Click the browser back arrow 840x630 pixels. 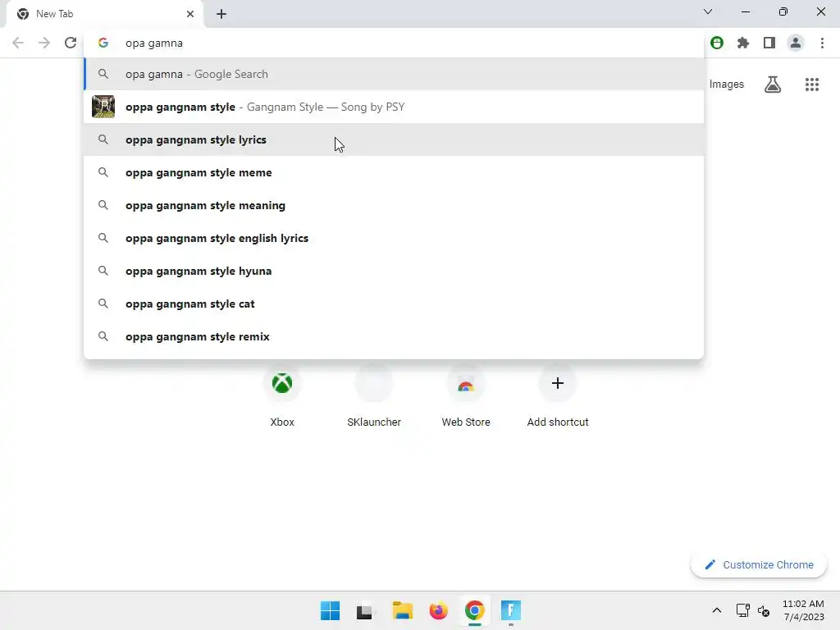pos(18,43)
